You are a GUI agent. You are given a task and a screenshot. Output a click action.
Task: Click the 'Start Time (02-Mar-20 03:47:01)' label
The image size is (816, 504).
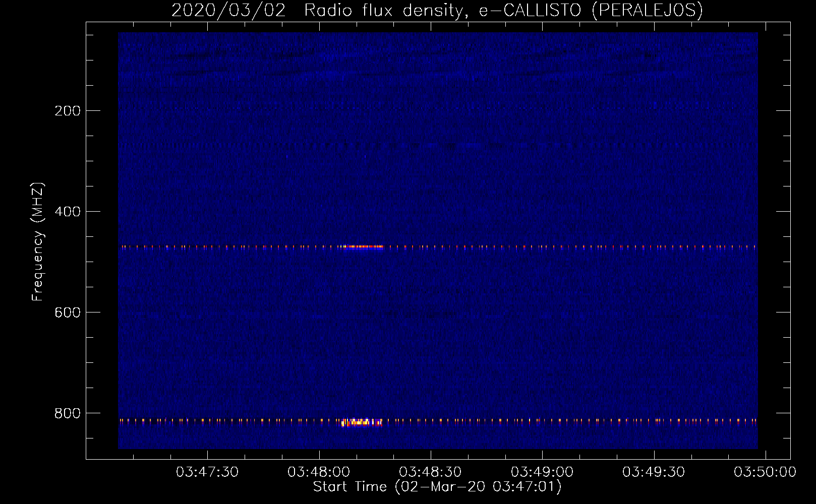pyautogui.click(x=437, y=487)
